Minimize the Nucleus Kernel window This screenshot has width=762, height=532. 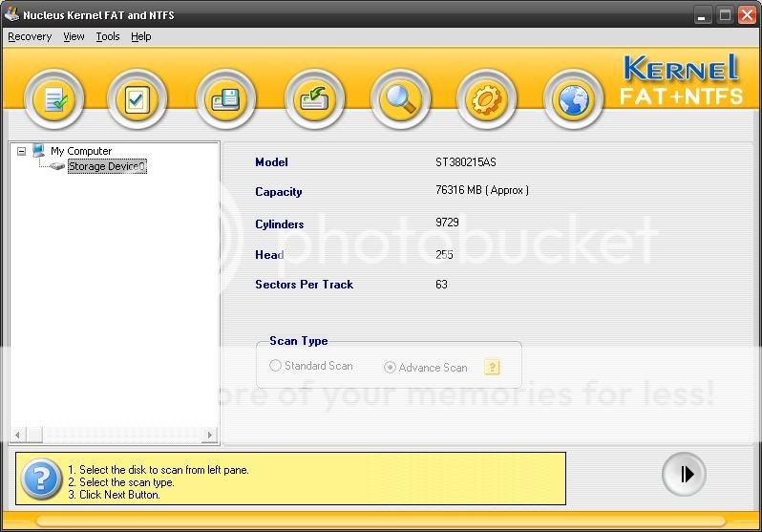pos(701,15)
